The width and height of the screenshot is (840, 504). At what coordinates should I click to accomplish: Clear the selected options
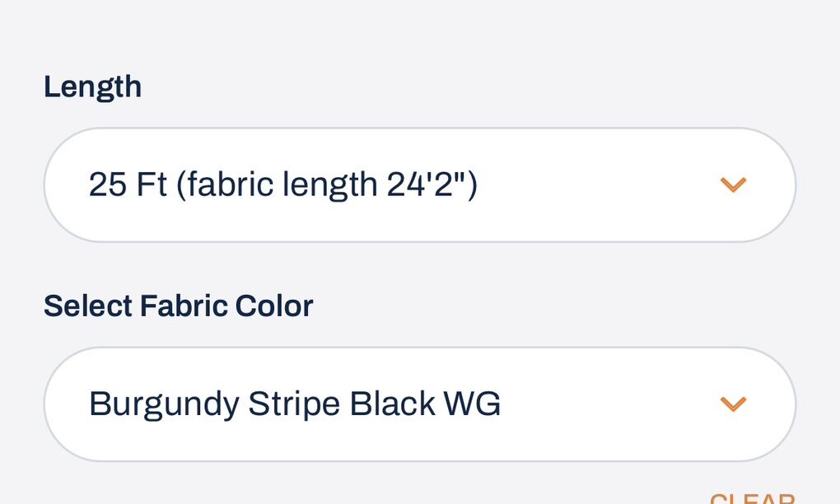[752, 497]
